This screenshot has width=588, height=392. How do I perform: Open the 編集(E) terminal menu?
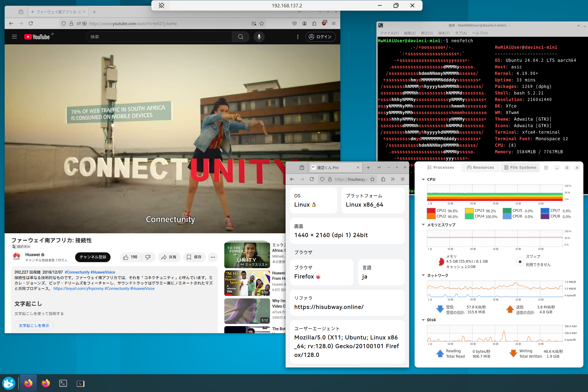[x=410, y=33]
